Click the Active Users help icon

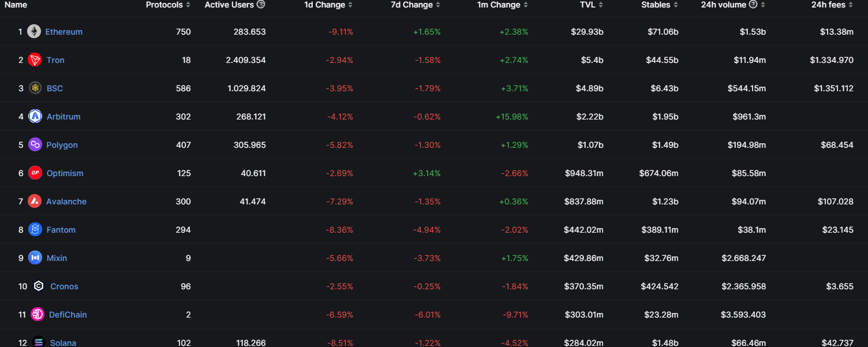pos(261,5)
